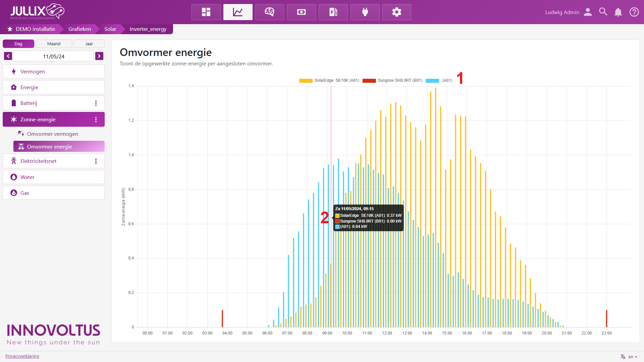Open the plug devices icon
644x362 pixels.
[365, 12]
